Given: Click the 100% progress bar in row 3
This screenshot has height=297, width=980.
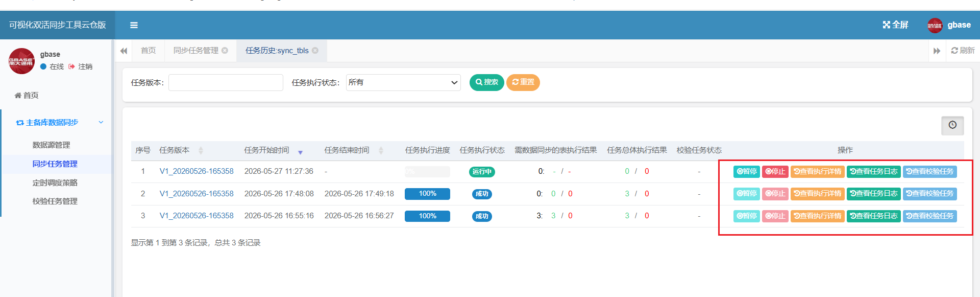Looking at the screenshot, I should (x=427, y=216).
